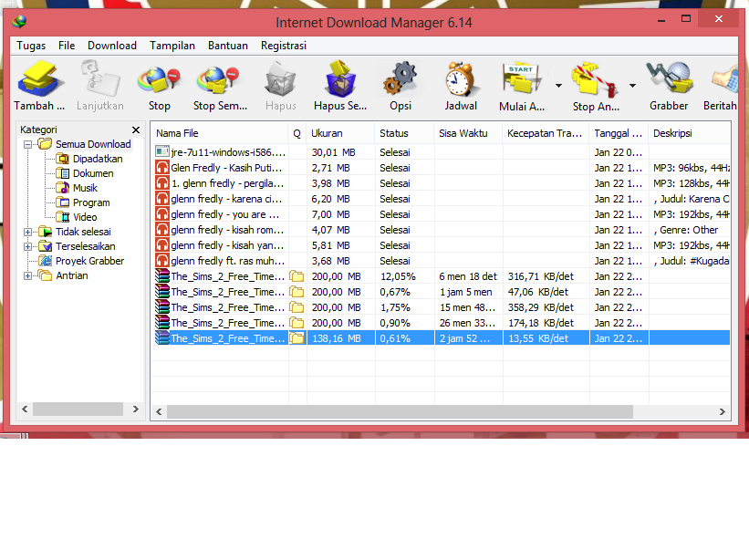Screen dimensions: 749x560
Task: Click the Tambah URL toolbar icon
Action: pyautogui.click(x=39, y=78)
